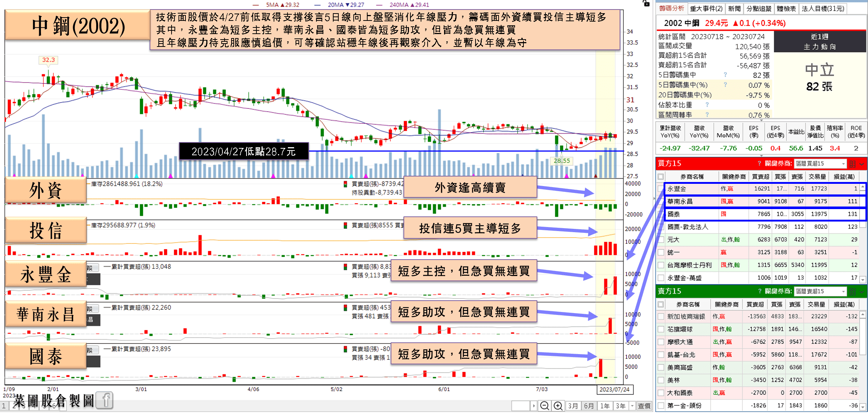Click the dark red triangle marker near 7/24
Image resolution: width=868 pixels, height=420 pixels.
tap(595, 176)
